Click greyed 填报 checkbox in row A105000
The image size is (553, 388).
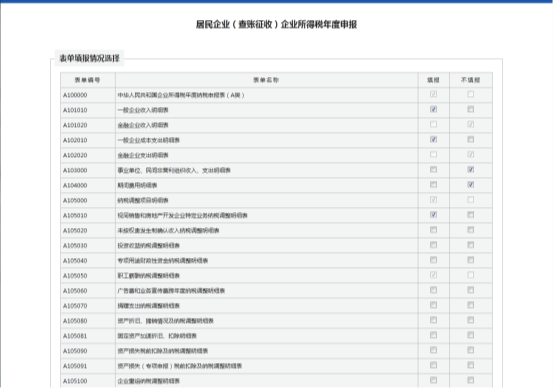(x=433, y=200)
